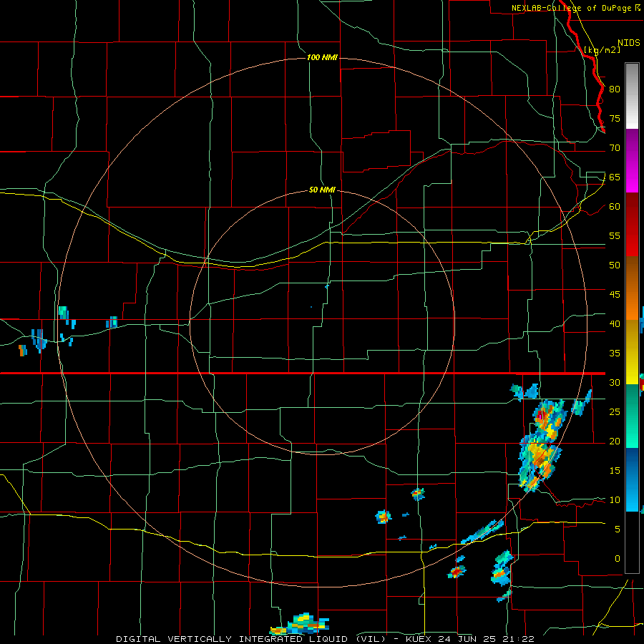Click the kg/m2 units label
The image size is (644, 644).
point(602,49)
